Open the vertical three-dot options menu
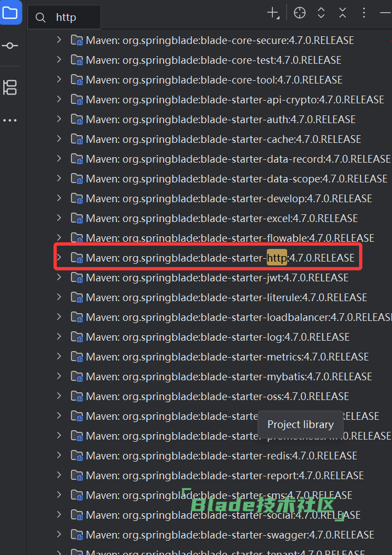The image size is (392, 555). [363, 13]
